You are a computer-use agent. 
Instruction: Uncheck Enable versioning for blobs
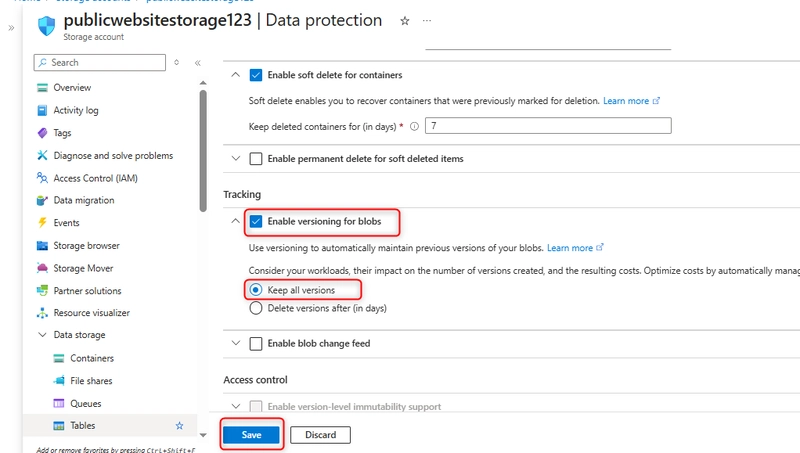pos(256,221)
